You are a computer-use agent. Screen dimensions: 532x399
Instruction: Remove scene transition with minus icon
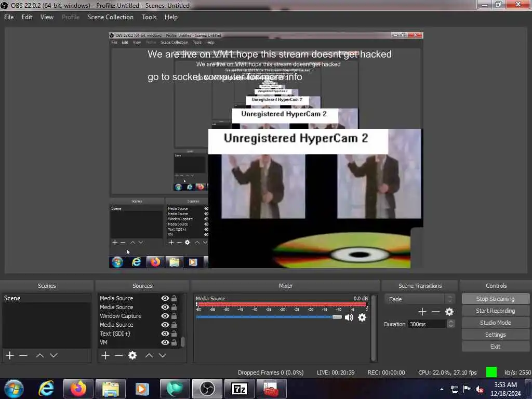tap(436, 312)
